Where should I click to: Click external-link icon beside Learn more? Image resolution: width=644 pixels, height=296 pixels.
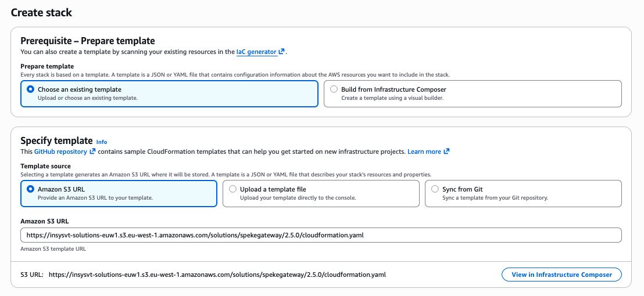tap(446, 151)
